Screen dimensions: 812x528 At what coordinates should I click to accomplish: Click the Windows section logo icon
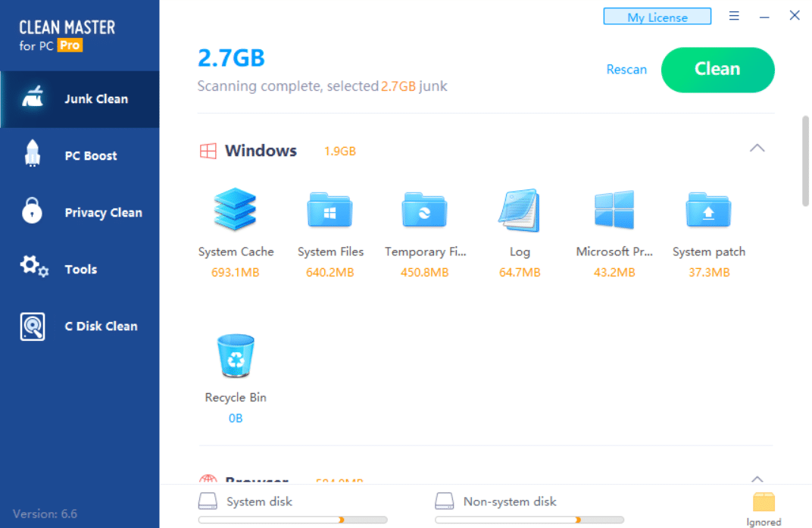click(x=208, y=151)
